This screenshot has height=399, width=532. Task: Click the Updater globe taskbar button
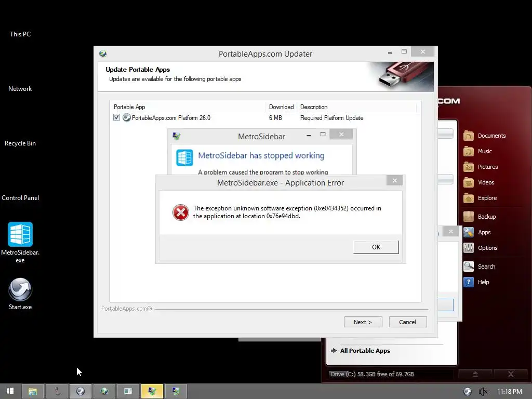pyautogui.click(x=104, y=391)
